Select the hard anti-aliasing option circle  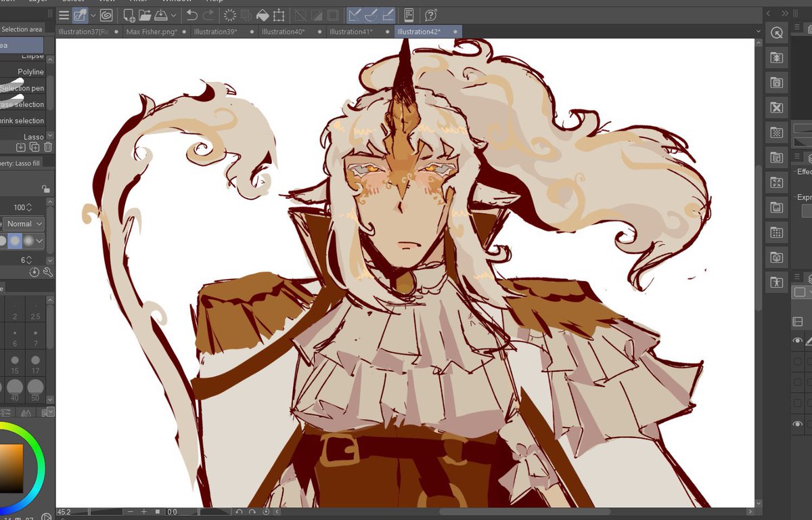pyautogui.click(x=2, y=240)
